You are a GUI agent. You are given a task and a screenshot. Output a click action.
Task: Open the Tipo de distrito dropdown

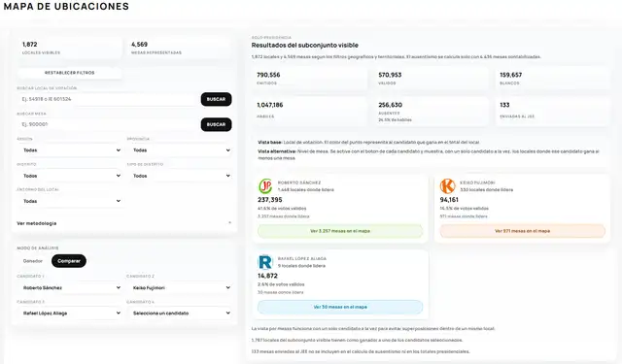(179, 176)
